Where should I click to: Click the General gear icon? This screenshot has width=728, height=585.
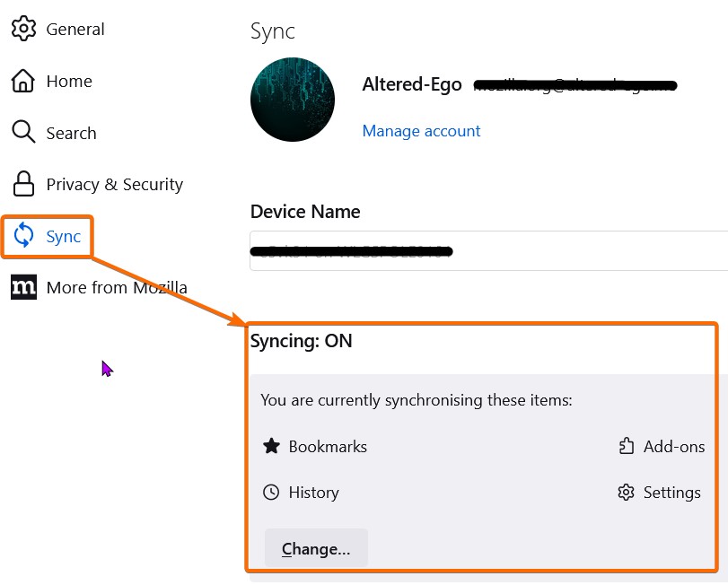[x=23, y=29]
